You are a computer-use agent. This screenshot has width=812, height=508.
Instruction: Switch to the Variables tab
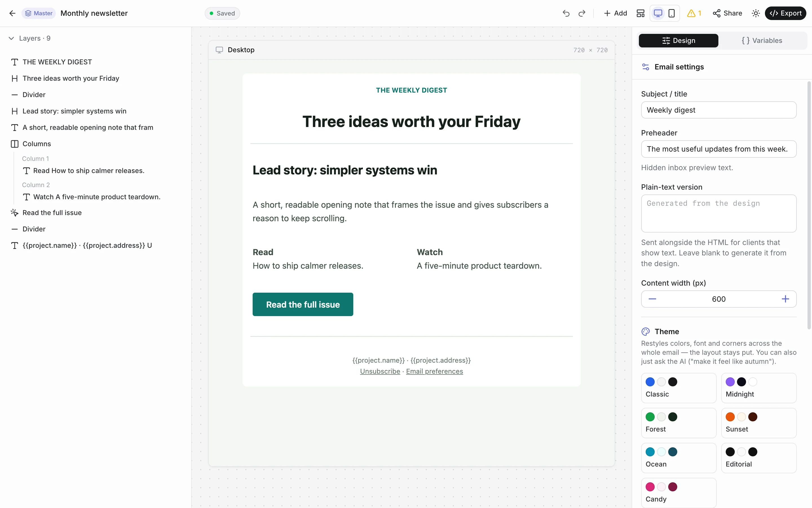[x=762, y=41]
